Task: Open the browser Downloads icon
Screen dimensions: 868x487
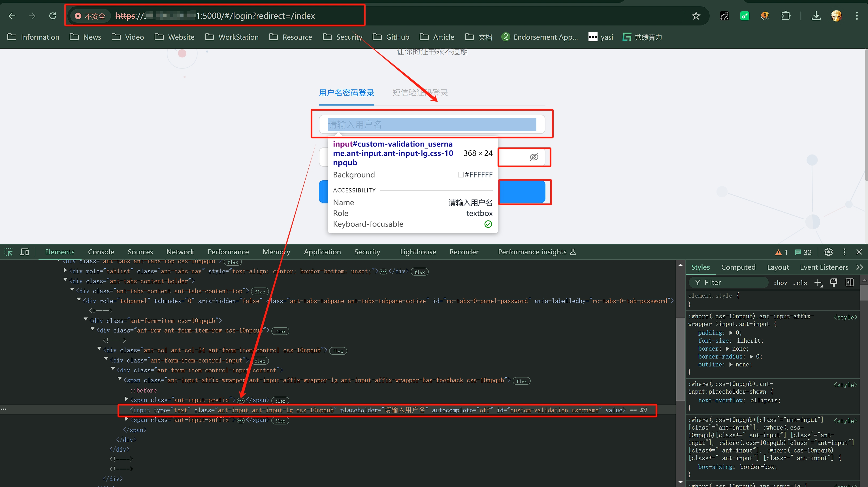Action: click(x=816, y=16)
